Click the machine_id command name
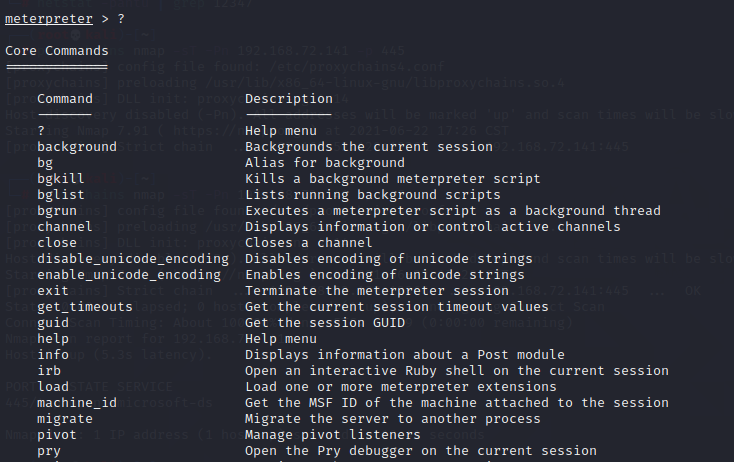 click(x=77, y=403)
